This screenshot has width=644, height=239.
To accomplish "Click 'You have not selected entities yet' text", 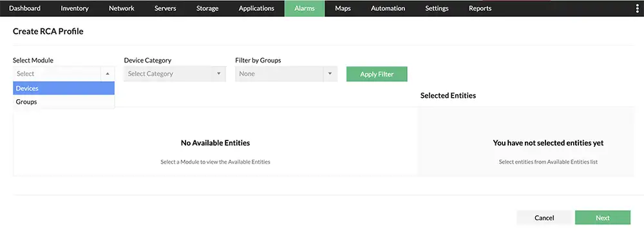I will (x=548, y=143).
